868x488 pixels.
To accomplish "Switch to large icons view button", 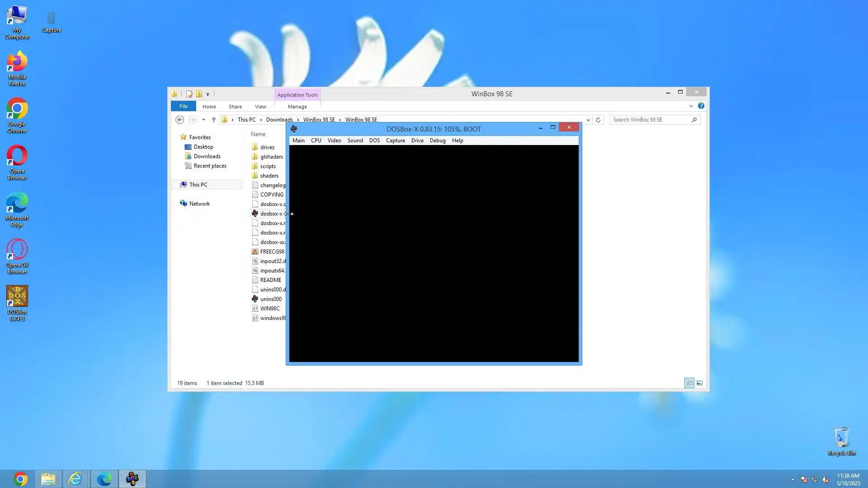I will point(699,383).
